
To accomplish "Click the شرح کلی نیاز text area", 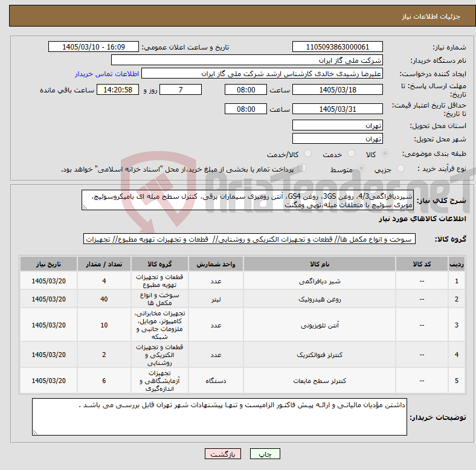I will (x=247, y=201).
